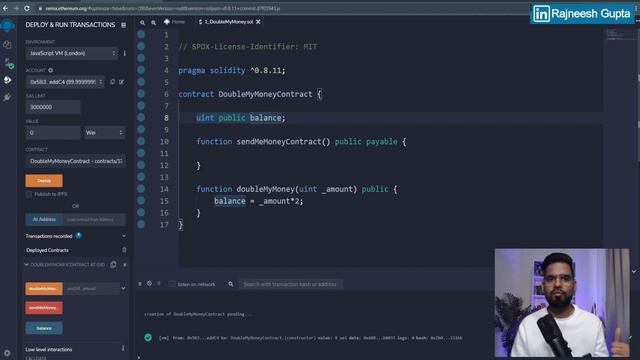Expand the Transactions recorded section
640x360 pixels.
pos(124,236)
